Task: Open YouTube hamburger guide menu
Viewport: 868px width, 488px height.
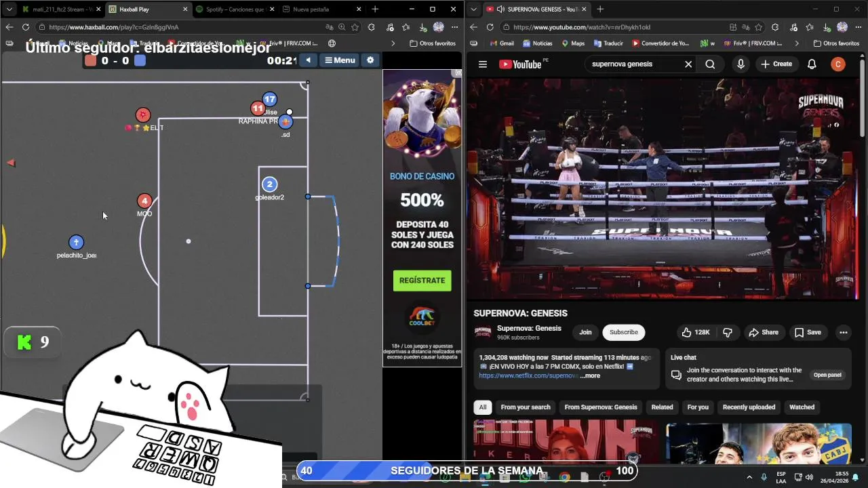Action: click(483, 64)
